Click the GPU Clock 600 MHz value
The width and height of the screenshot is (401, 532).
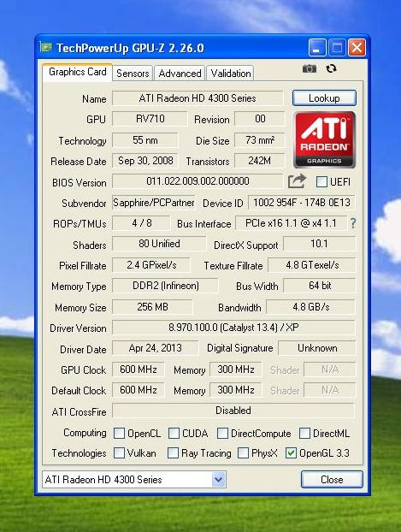139,369
